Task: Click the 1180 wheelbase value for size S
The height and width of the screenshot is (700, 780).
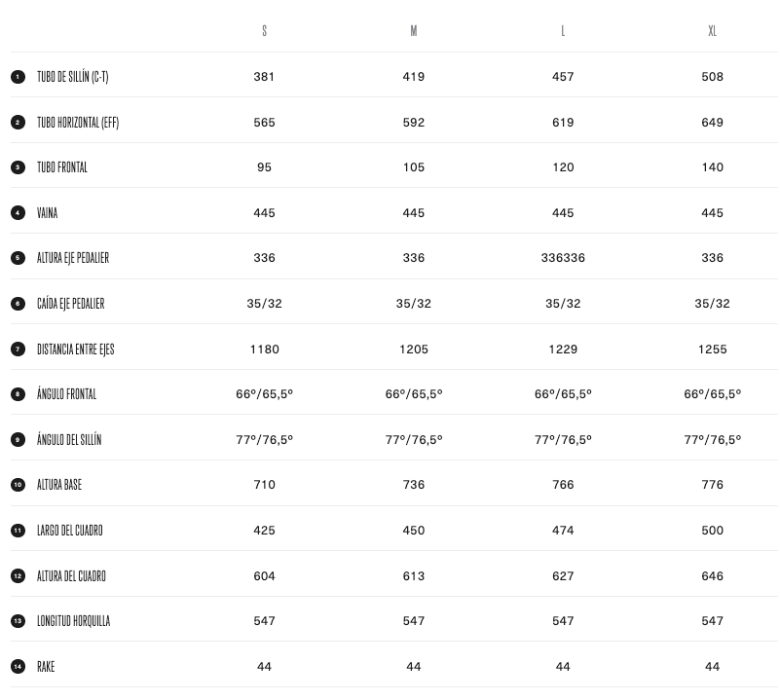Action: click(264, 349)
